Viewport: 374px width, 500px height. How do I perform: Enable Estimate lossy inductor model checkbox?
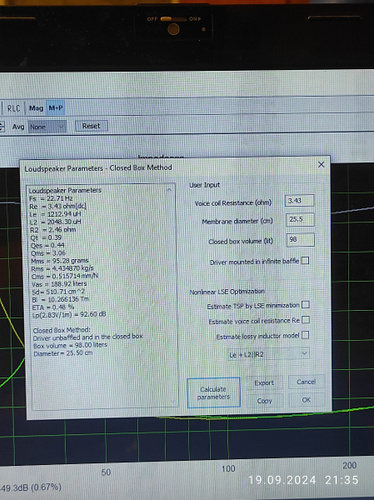pos(305,335)
